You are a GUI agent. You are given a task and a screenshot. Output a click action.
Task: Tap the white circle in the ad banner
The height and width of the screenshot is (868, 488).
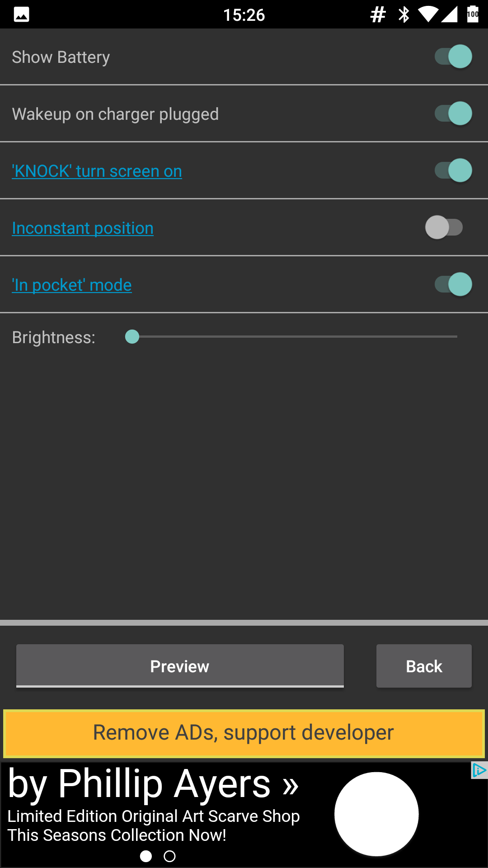tap(376, 814)
